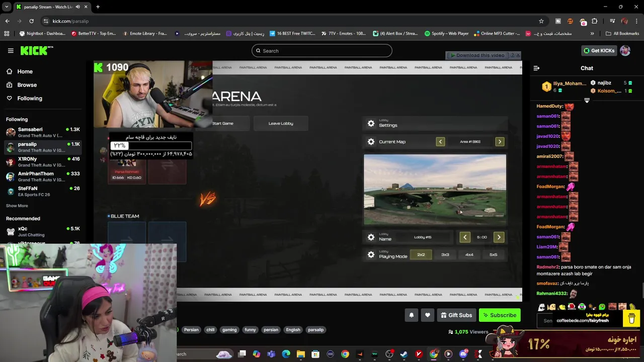
Task: Open the tab search dropdown in Chrome
Action: pyautogui.click(x=7, y=7)
